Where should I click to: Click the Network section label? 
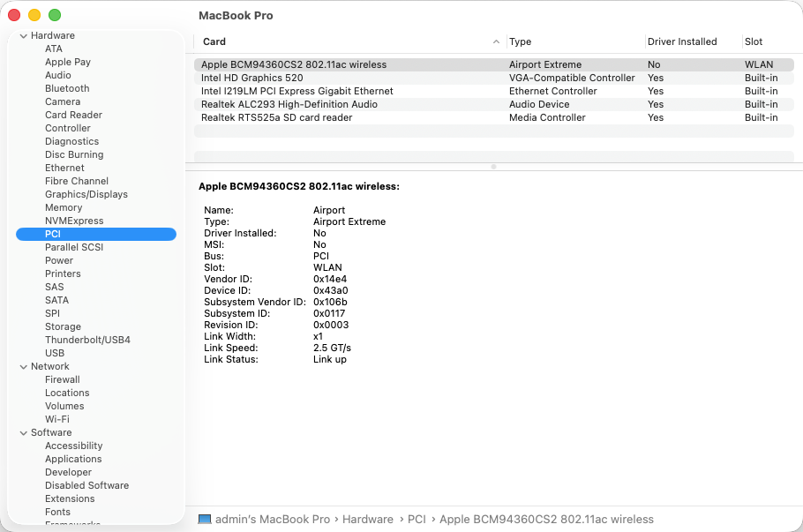49,367
